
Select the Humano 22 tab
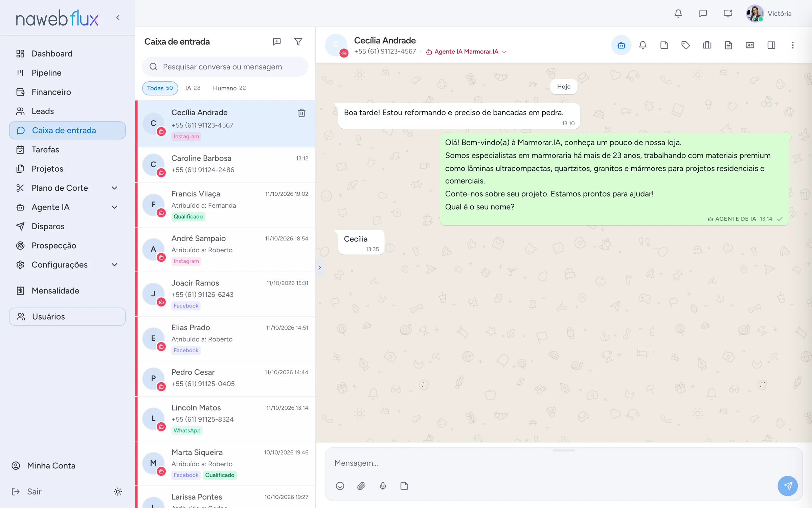tap(229, 88)
